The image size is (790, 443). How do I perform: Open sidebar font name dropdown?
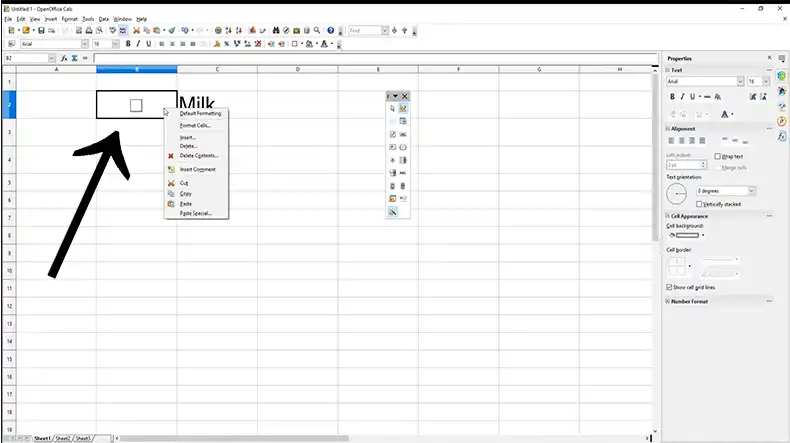tap(740, 81)
